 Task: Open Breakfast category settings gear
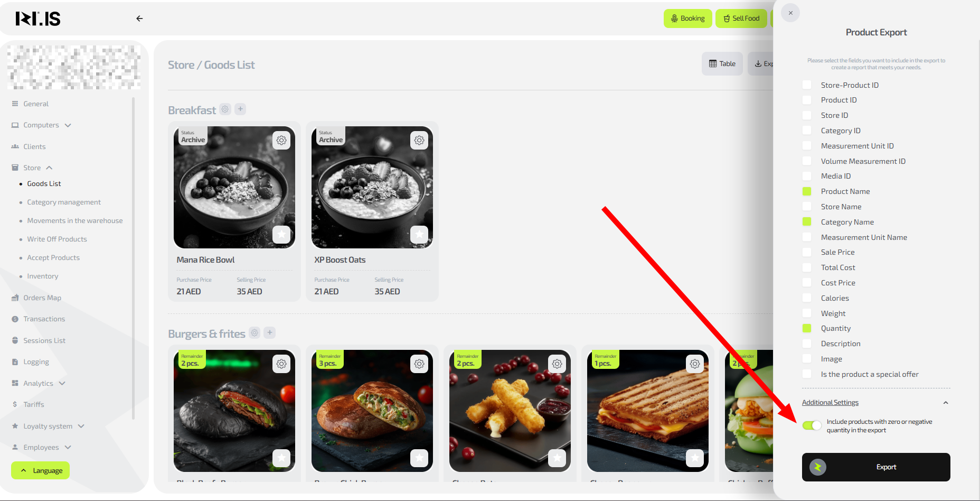pyautogui.click(x=225, y=109)
